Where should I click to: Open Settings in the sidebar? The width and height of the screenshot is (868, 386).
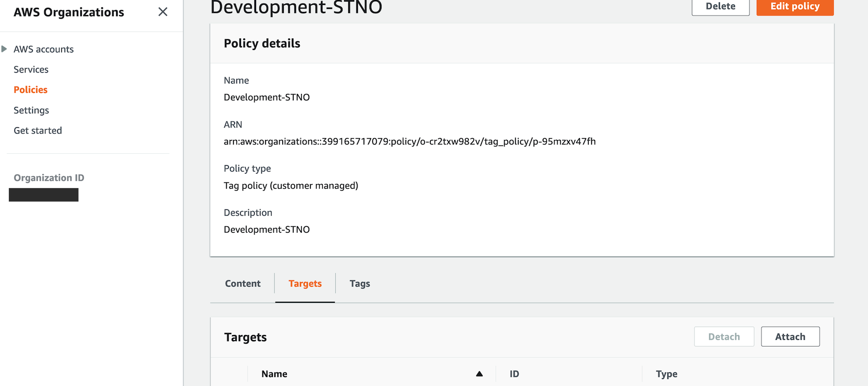tap(31, 110)
